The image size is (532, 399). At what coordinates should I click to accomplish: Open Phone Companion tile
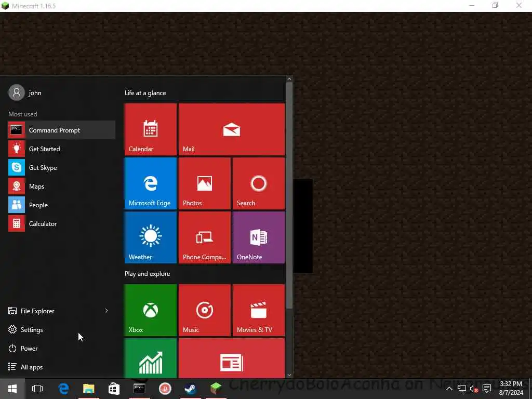(x=205, y=237)
